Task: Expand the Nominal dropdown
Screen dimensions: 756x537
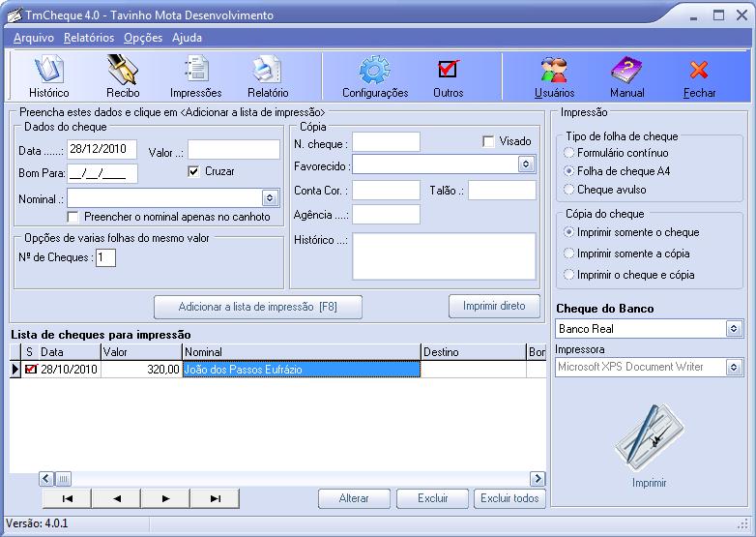Action: coord(270,198)
